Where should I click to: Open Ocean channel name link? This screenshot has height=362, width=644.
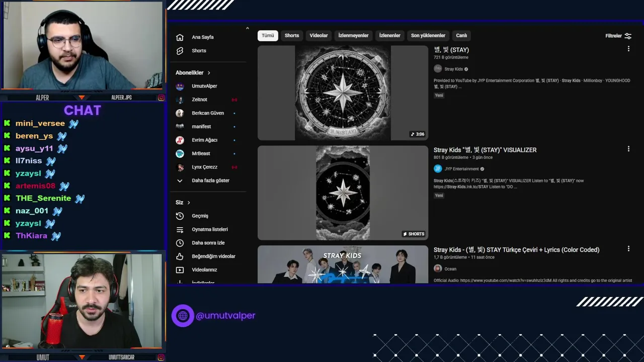[x=450, y=269]
